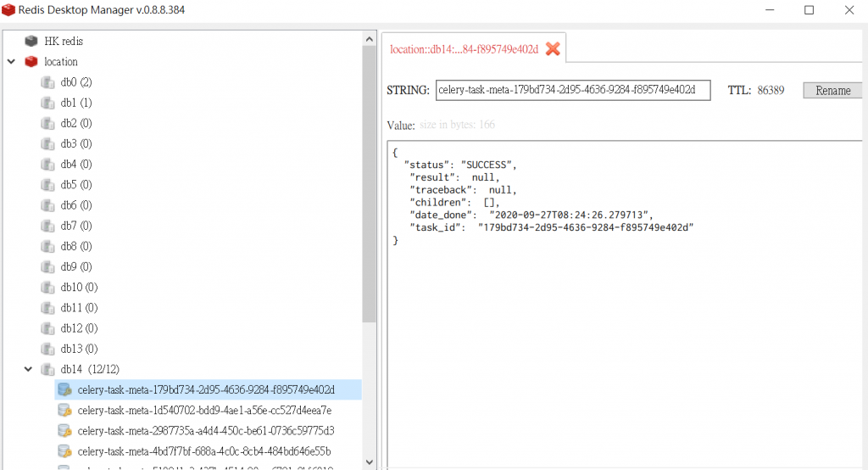This screenshot has height=470, width=868.
Task: Open key celery-task-meta-179bd734-2d95-4636-9284-f895749e402d
Action: click(206, 389)
